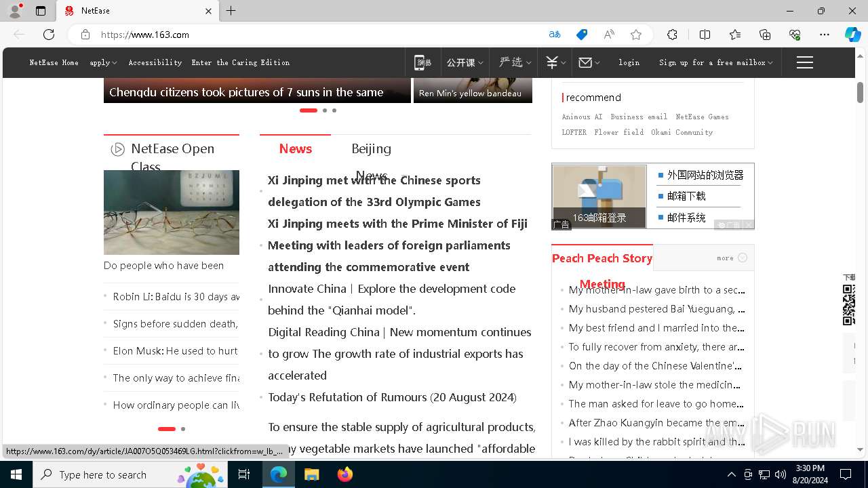The width and height of the screenshot is (868, 488).
Task: Click the address bar URL field
Action: pyautogui.click(x=319, y=35)
